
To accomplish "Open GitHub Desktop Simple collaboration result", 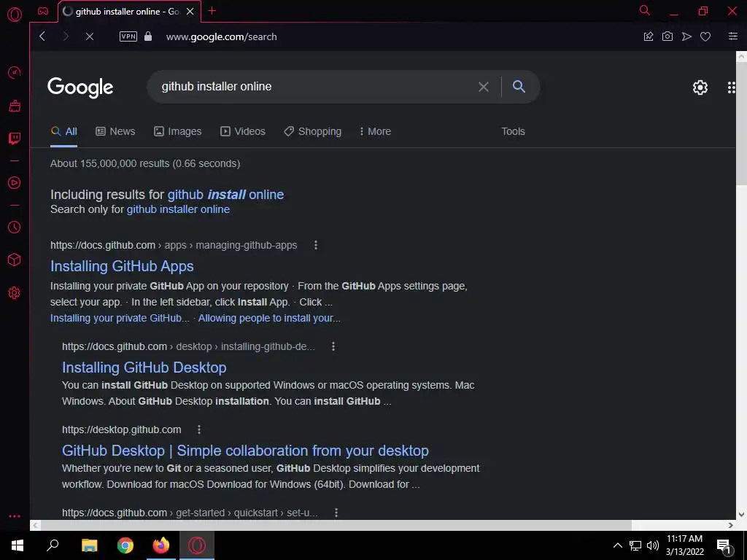I will click(245, 451).
